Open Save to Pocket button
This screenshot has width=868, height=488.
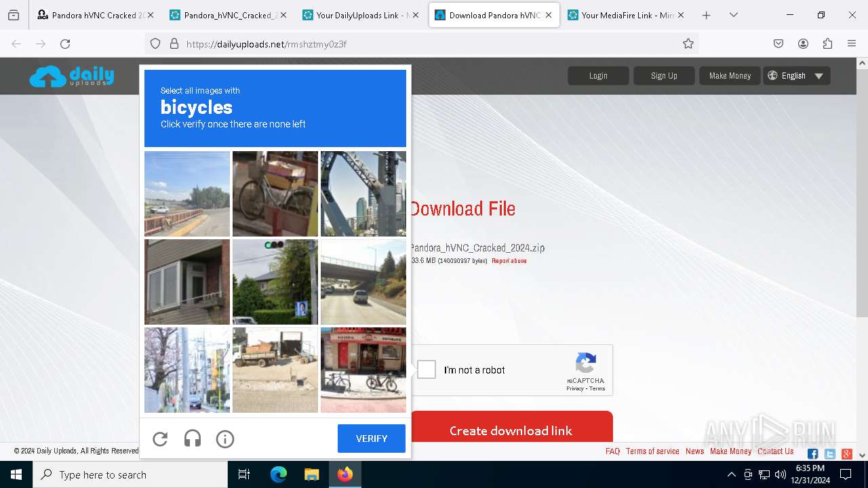click(778, 43)
